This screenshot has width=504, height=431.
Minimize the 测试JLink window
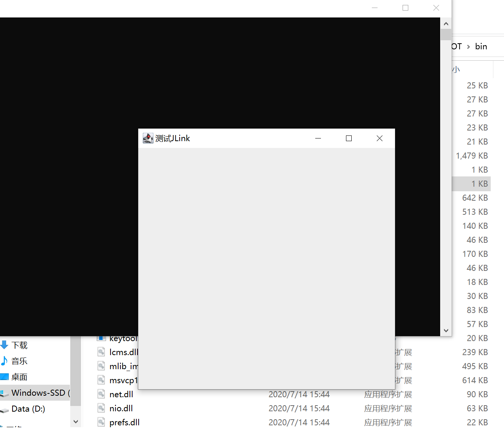(x=318, y=138)
